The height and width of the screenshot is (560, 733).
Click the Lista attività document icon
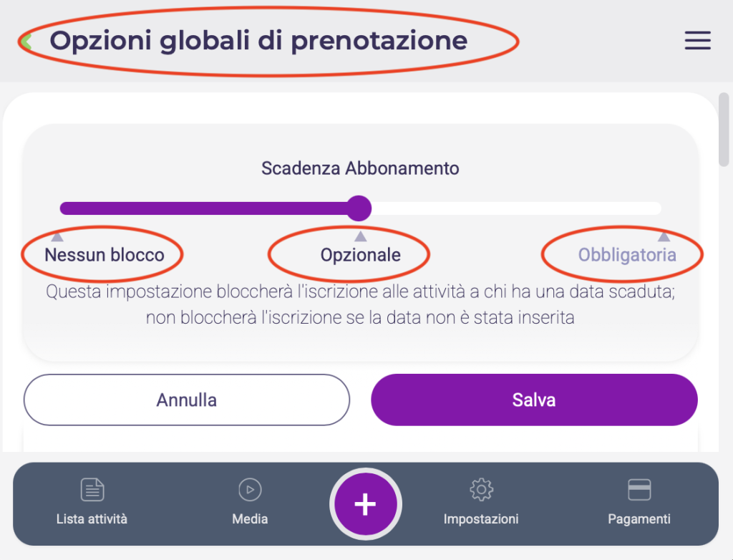pyautogui.click(x=92, y=490)
